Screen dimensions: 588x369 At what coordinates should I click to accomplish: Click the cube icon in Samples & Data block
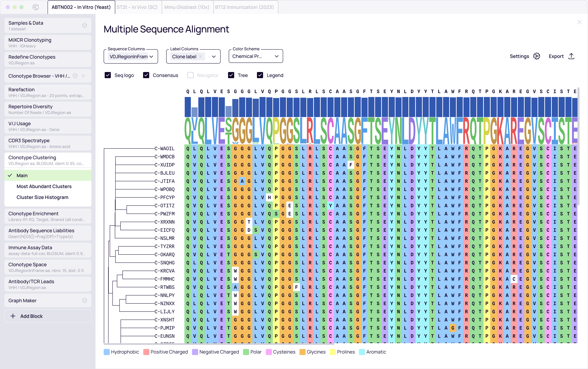click(x=85, y=25)
